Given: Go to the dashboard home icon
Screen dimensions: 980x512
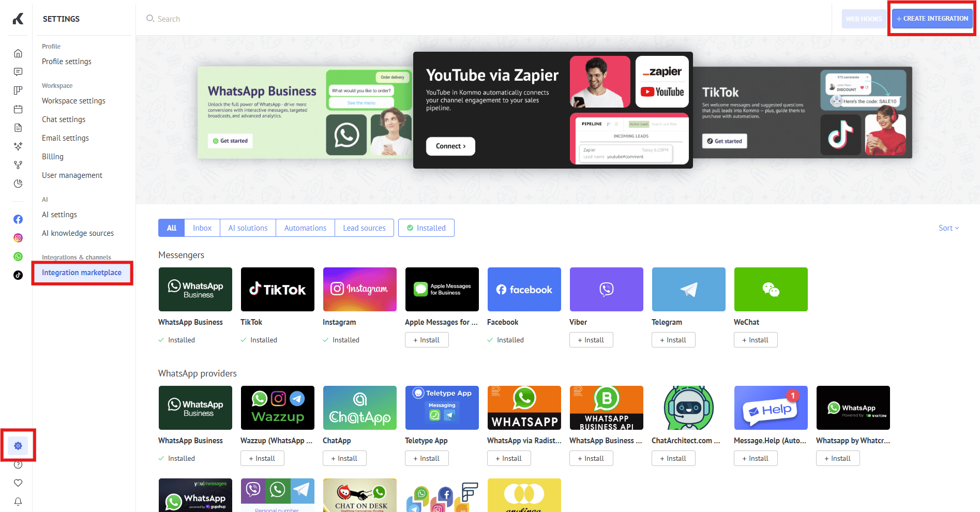Looking at the screenshot, I should [x=18, y=53].
